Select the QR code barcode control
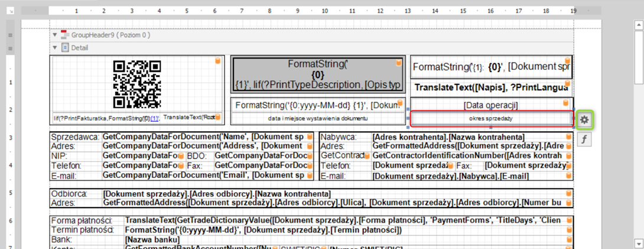This screenshot has width=644, height=249. tap(137, 84)
